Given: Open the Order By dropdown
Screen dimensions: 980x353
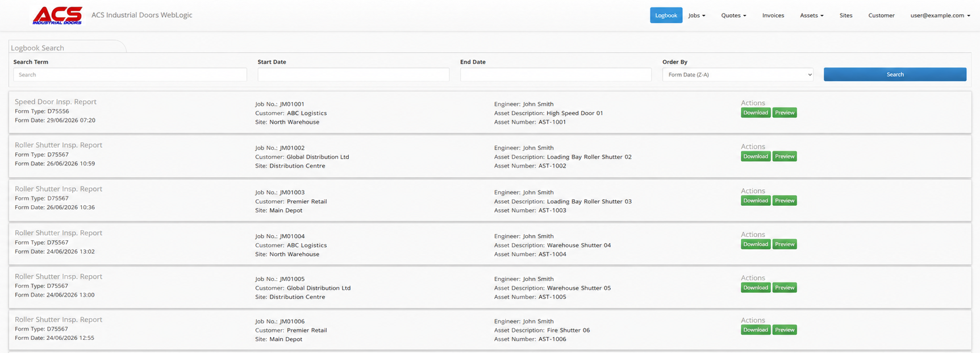Looking at the screenshot, I should [x=738, y=74].
